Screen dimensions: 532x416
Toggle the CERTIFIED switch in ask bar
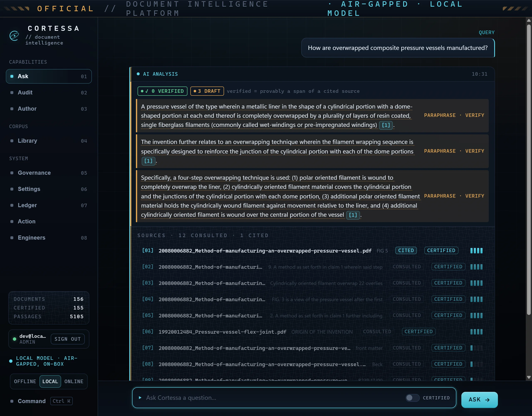coord(412,398)
